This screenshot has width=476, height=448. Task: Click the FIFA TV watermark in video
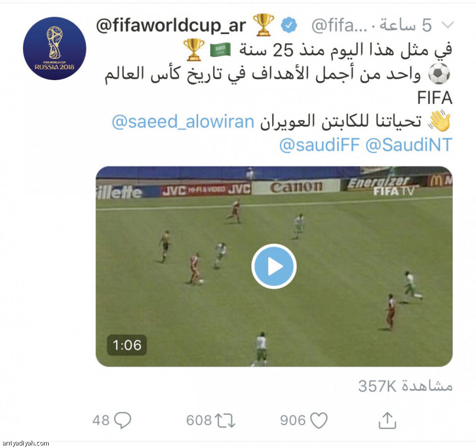(394, 191)
